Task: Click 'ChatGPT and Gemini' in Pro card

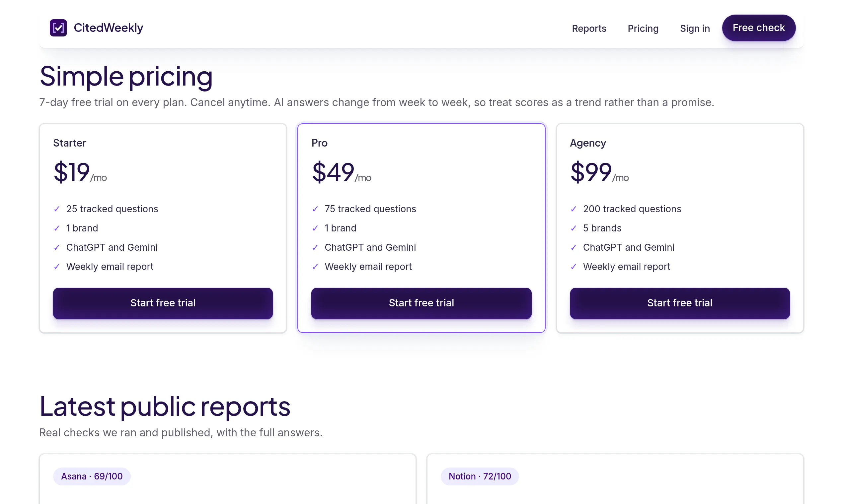Action: pos(370,247)
